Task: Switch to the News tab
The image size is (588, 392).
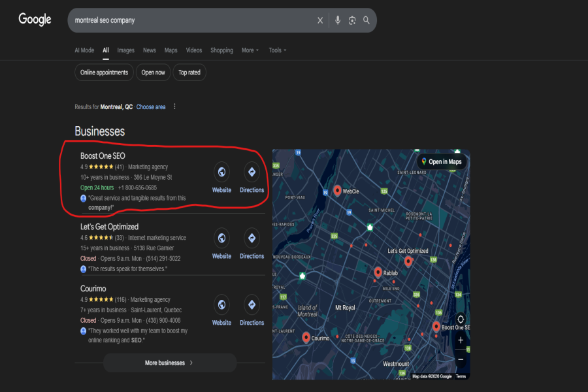Action: click(x=149, y=50)
